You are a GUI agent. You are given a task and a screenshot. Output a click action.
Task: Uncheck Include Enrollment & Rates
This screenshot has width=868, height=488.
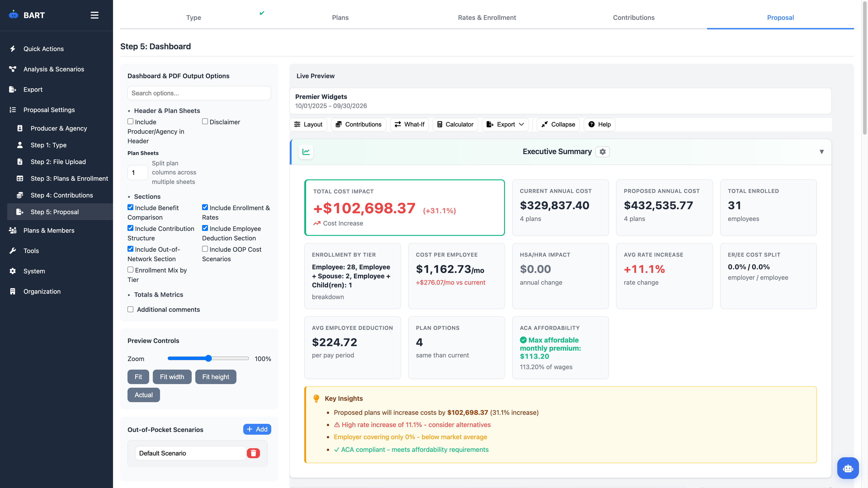tap(205, 207)
